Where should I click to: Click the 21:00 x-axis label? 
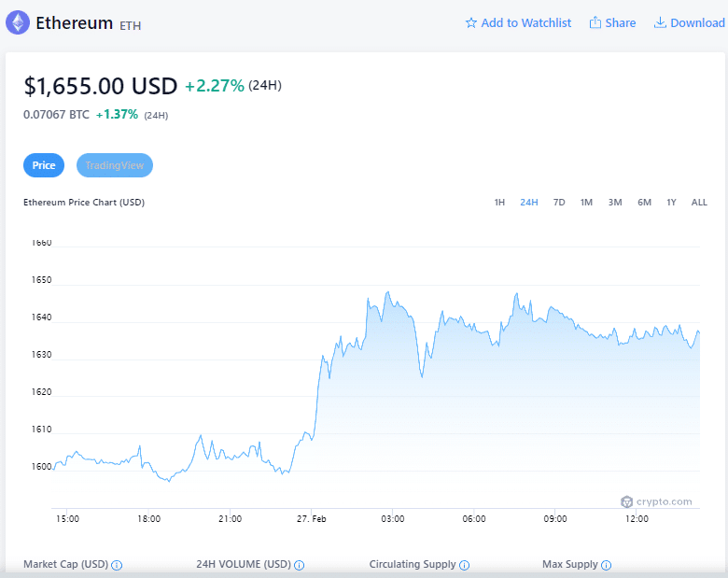[x=230, y=518]
